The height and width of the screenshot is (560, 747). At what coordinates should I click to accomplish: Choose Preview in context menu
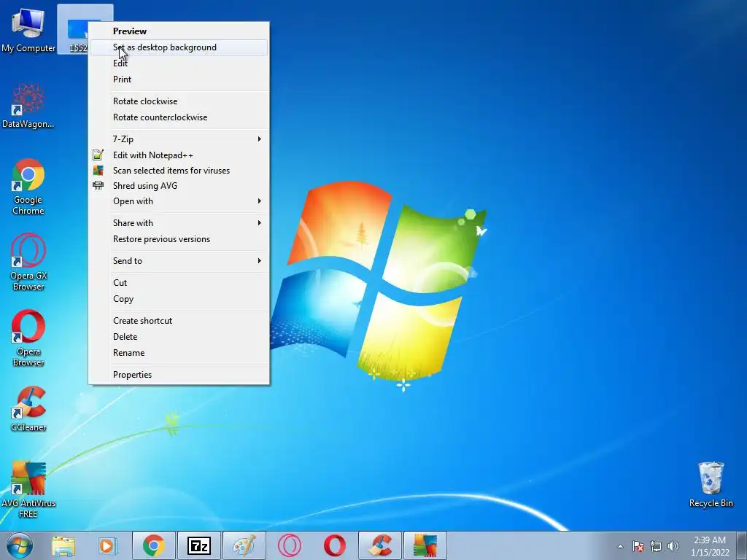click(x=179, y=31)
